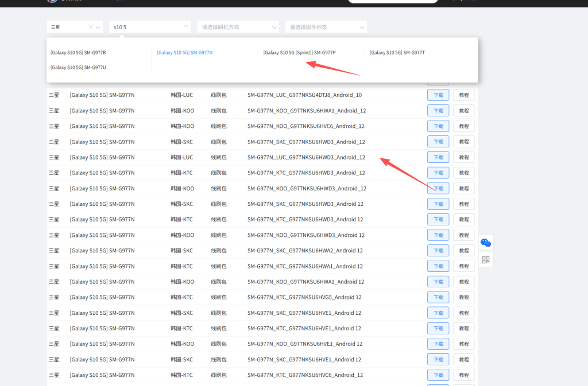This screenshot has width=588, height=386.
Task: Open 教程 for KTC G977NKSU6HVE1 firmware
Action: tap(464, 328)
